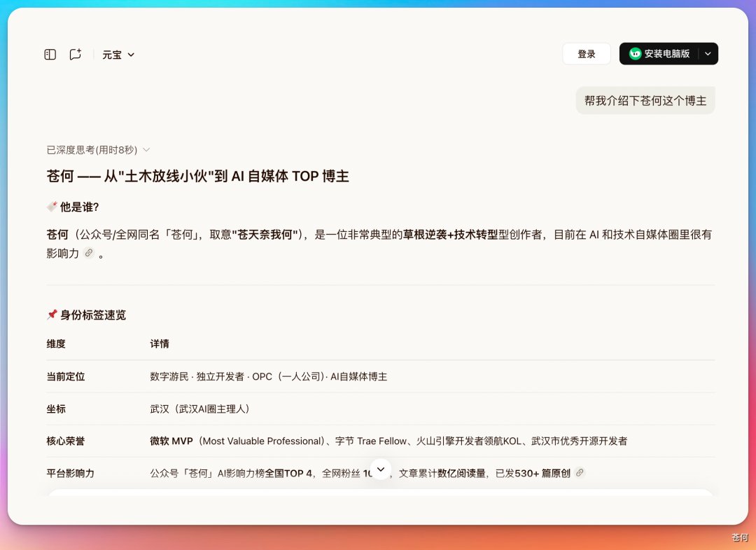Select the user message 帮我介绍下苍何这个博主

click(645, 100)
